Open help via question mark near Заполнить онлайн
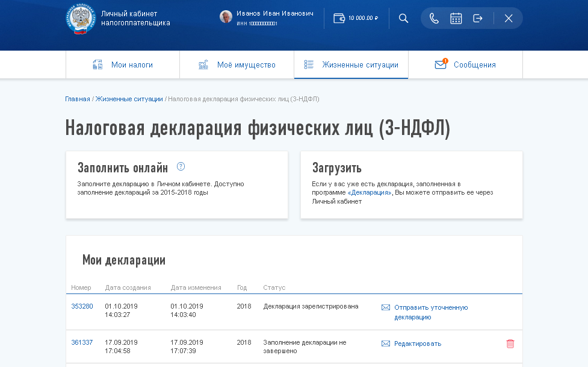 click(179, 166)
